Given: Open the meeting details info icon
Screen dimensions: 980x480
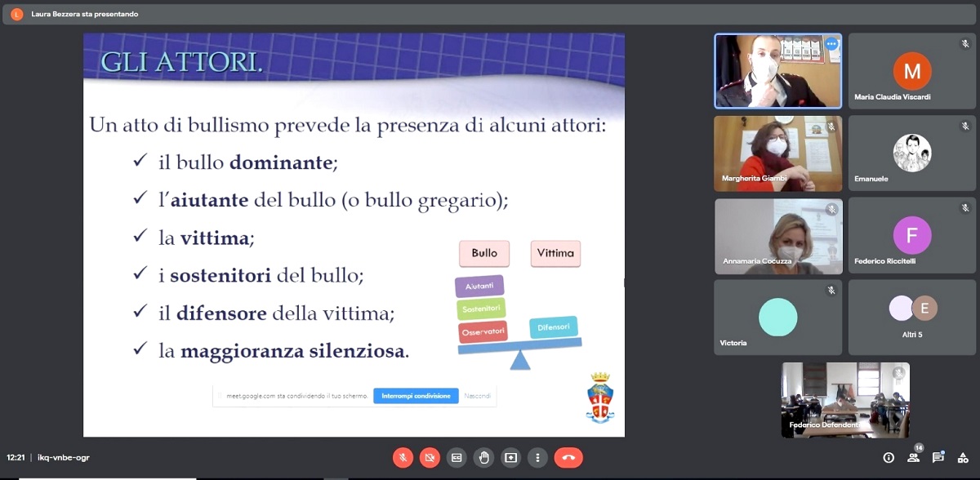Looking at the screenshot, I should [x=889, y=458].
